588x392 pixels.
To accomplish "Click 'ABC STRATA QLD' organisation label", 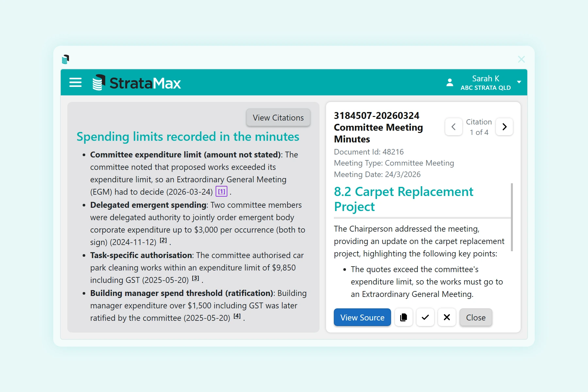I will point(486,88).
